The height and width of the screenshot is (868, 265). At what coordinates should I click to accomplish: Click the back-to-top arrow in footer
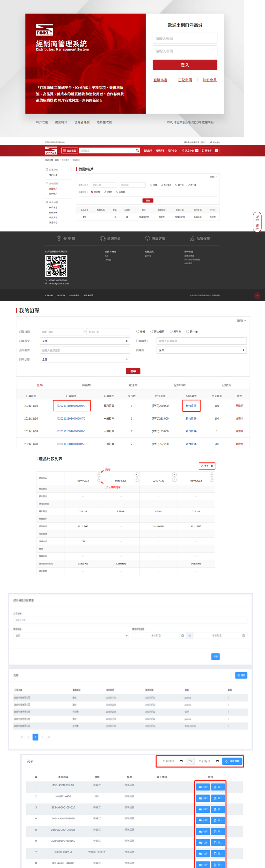coord(257,296)
